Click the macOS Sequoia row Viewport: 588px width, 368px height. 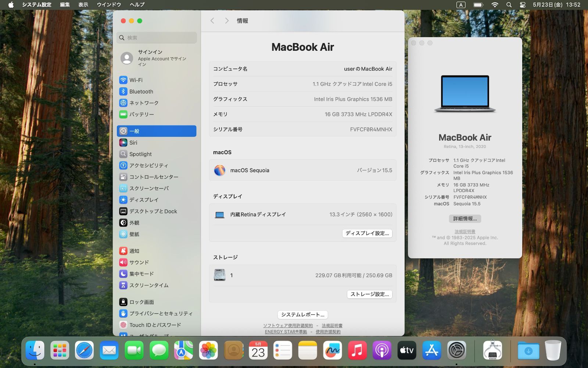tap(302, 170)
